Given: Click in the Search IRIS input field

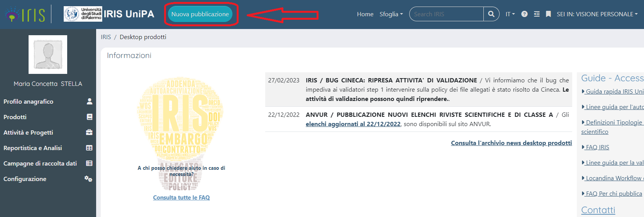Looking at the screenshot, I should click(446, 14).
